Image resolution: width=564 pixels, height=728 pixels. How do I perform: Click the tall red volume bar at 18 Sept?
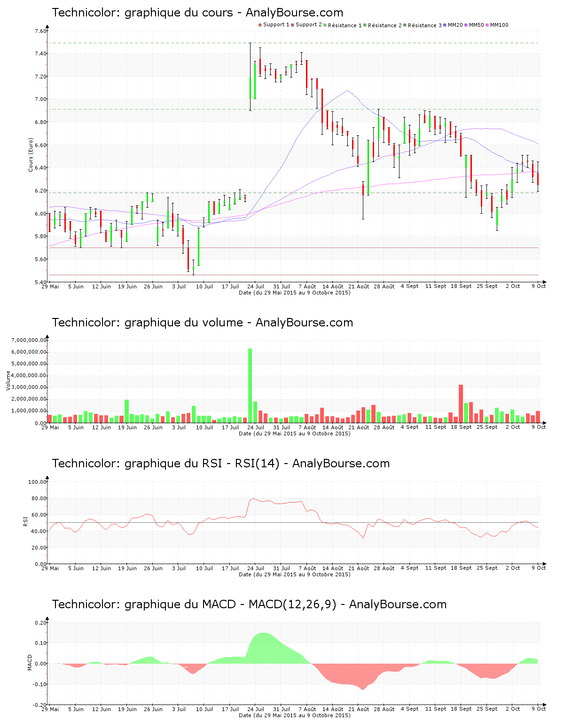click(x=461, y=404)
